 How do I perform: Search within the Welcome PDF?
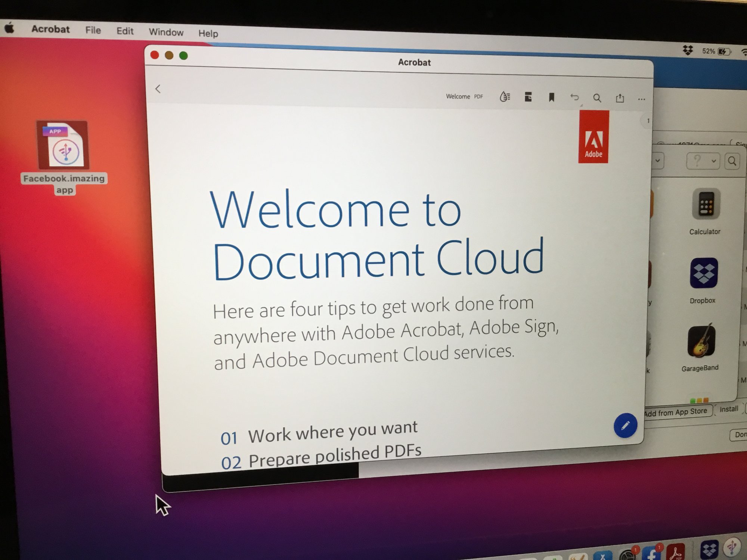[597, 98]
